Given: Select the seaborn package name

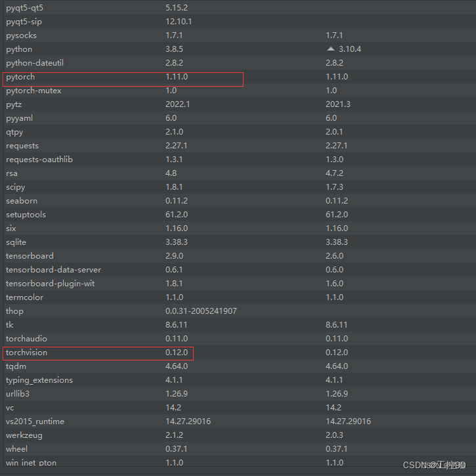Looking at the screenshot, I should coord(22,201).
